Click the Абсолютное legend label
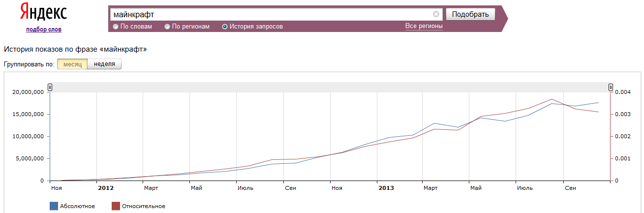The height and width of the screenshot is (213, 644). click(77, 206)
